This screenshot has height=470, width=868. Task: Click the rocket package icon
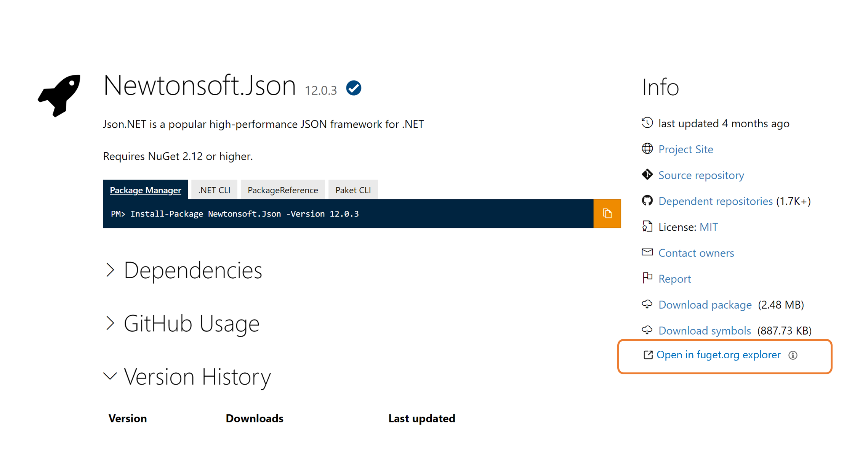59,95
